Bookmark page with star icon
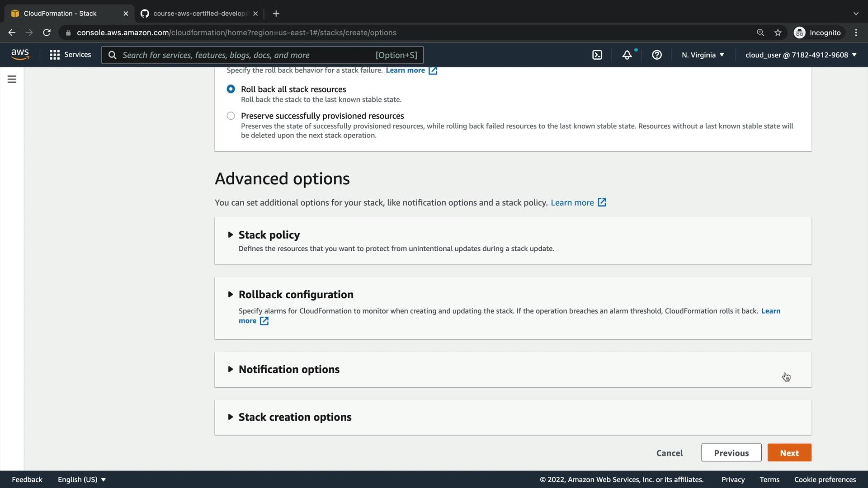 point(778,33)
